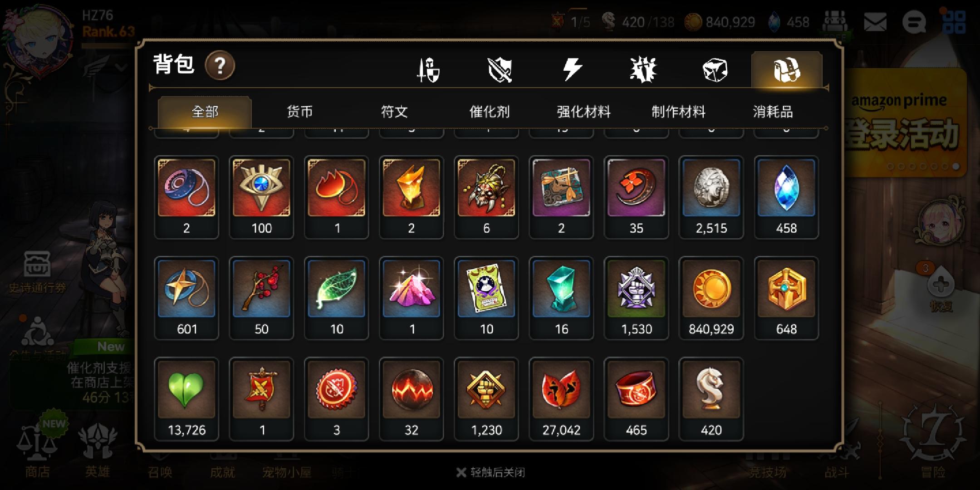This screenshot has height=490, width=980.
Task: Switch to the 货币 tab
Action: [299, 112]
